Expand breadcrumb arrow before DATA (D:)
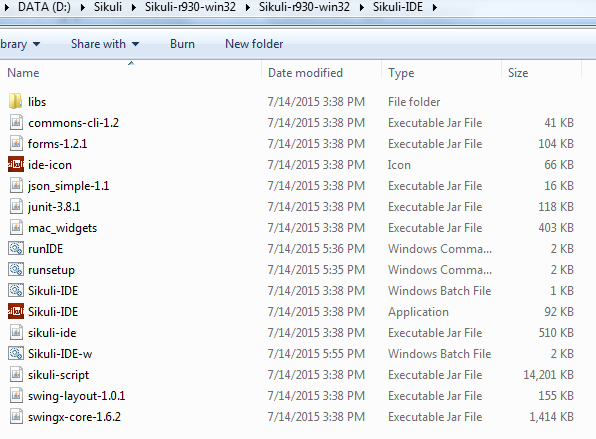 6,7
